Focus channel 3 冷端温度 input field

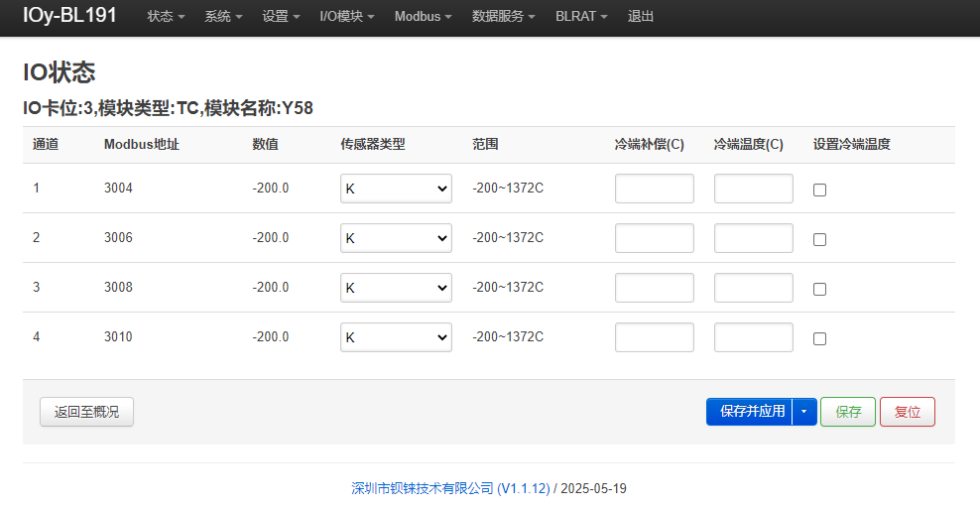pos(753,288)
